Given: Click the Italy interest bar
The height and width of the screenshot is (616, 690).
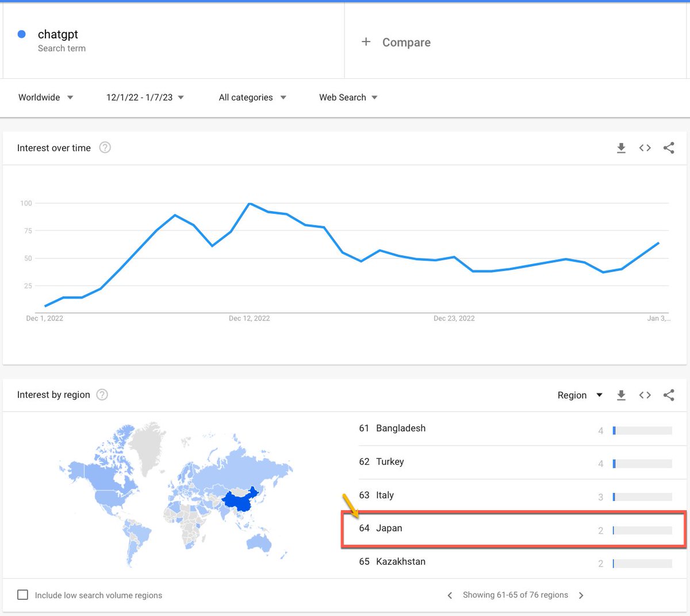Looking at the screenshot, I should tap(642, 497).
